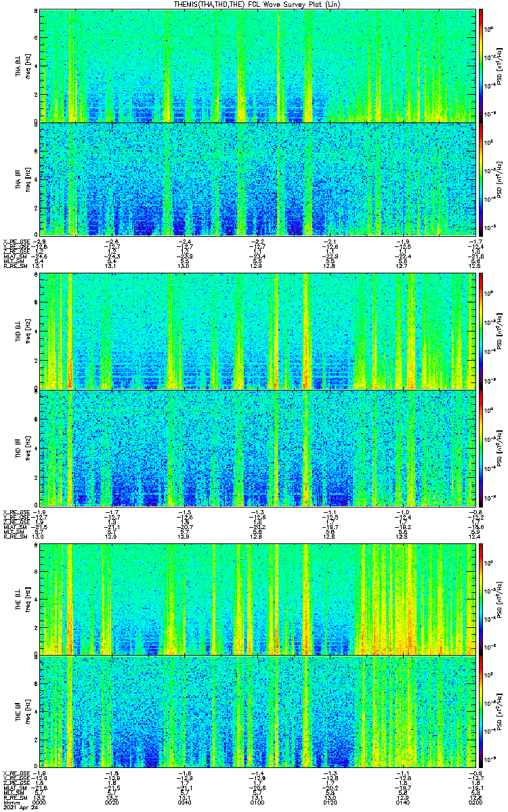Click the THD B-perpendicular PSD color bar
Screen dimensions: 508x812
coord(481,331)
